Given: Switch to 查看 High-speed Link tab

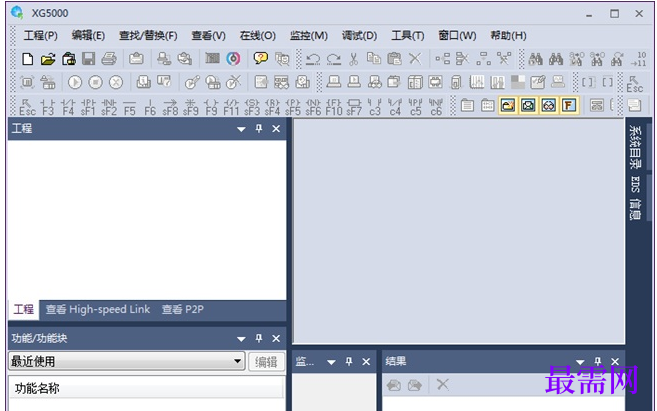Looking at the screenshot, I should [x=98, y=310].
